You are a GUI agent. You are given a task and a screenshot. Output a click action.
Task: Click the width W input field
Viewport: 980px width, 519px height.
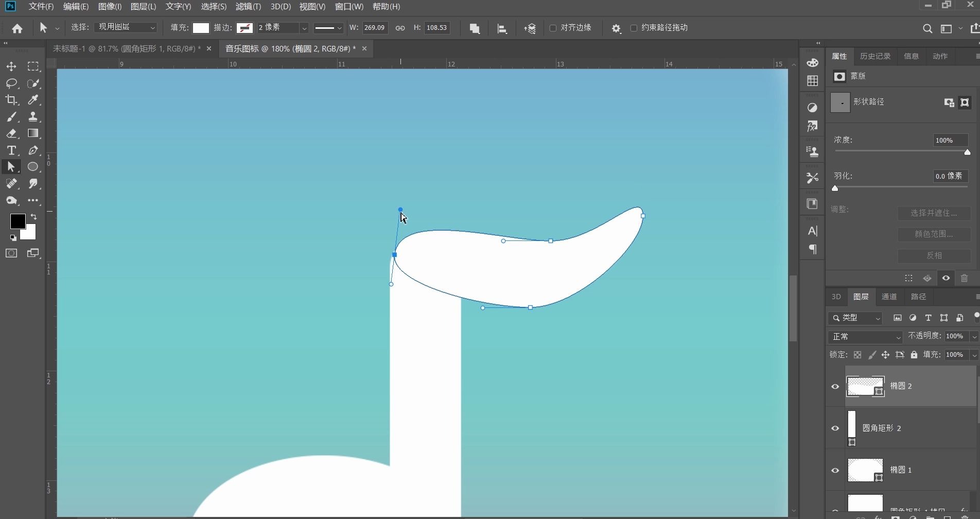click(374, 28)
